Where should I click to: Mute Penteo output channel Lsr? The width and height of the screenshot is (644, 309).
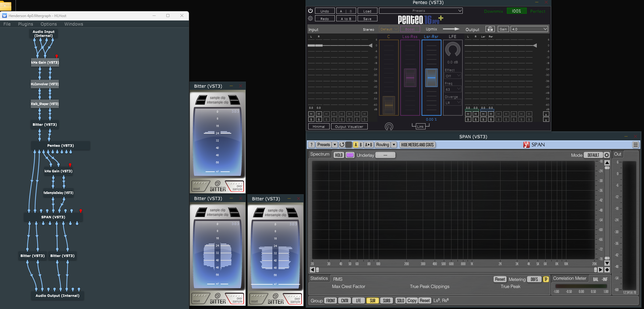(x=483, y=114)
